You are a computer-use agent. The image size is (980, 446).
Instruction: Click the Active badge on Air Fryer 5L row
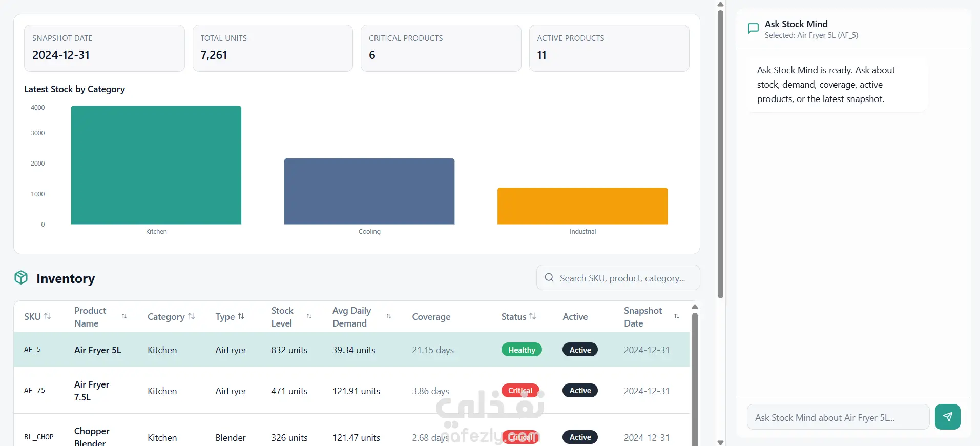pyautogui.click(x=580, y=350)
